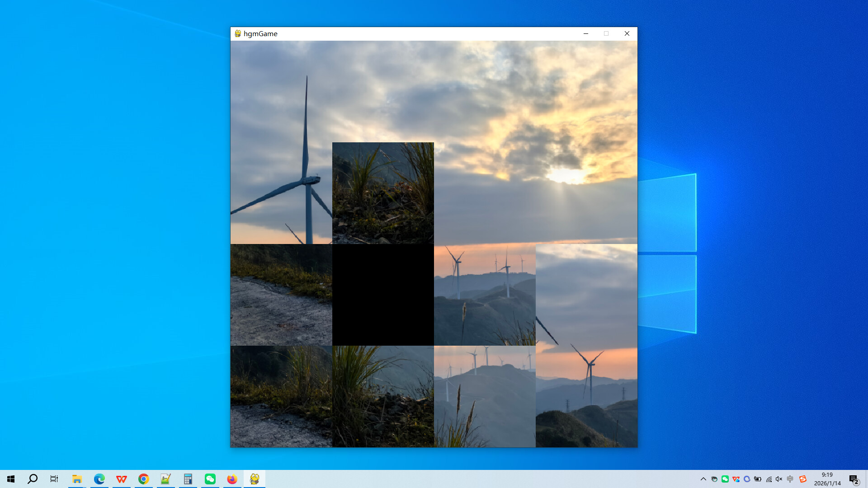
Task: Click the Sogou input icon in the system tray
Action: pyautogui.click(x=802, y=479)
